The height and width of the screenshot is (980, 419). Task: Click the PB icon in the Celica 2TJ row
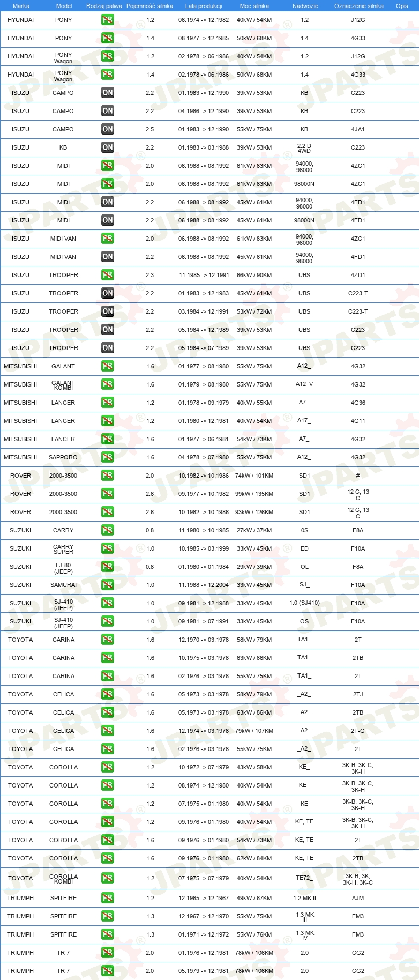tap(108, 694)
